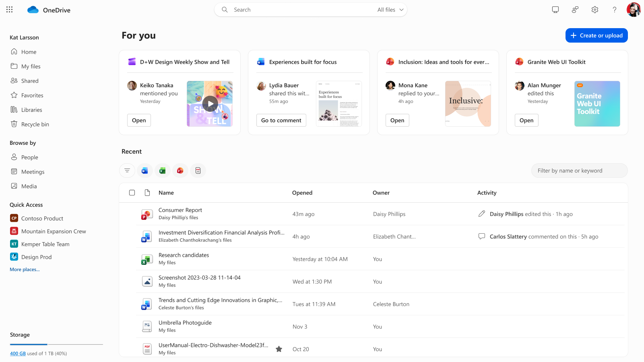
Task: Expand the All files search scope dropdown
Action: pos(390,10)
